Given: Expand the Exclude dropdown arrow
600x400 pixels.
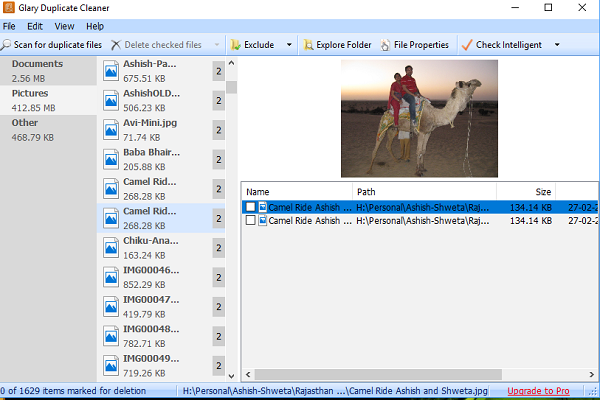Looking at the screenshot, I should (289, 45).
